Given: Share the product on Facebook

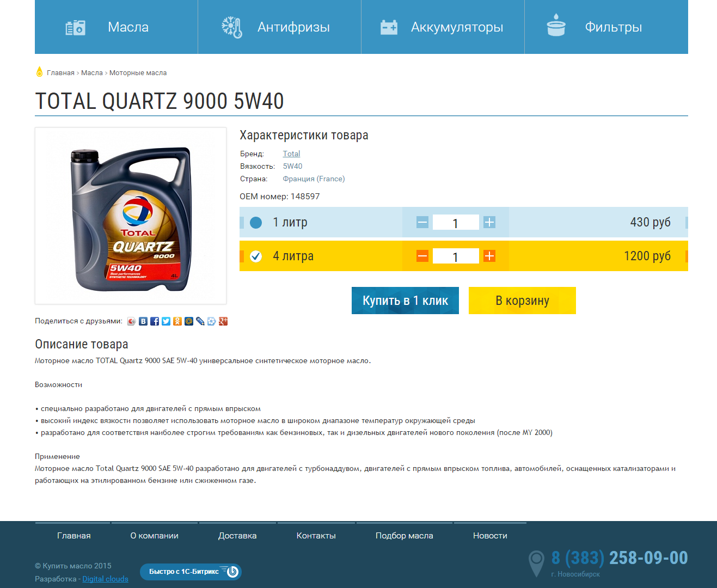Looking at the screenshot, I should [x=155, y=321].
